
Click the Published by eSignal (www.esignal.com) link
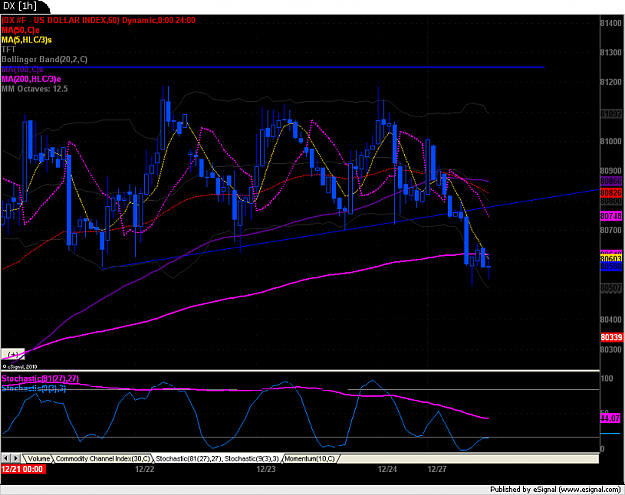555,489
